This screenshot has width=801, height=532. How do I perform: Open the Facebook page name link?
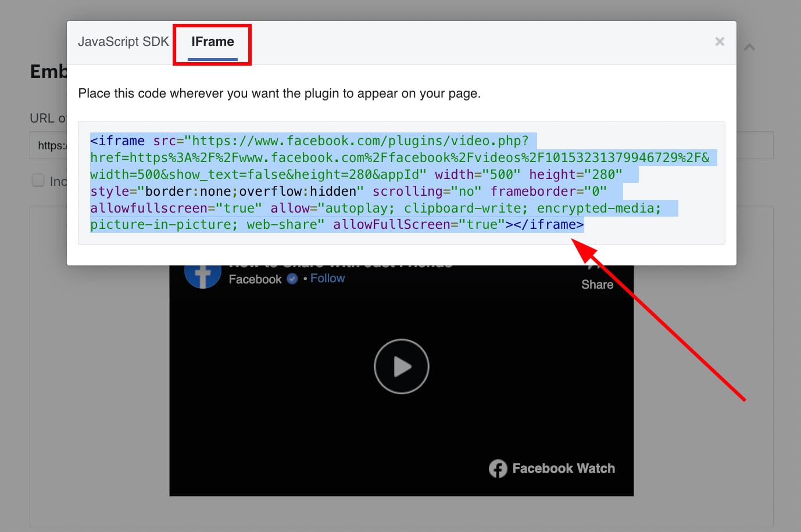pos(255,279)
